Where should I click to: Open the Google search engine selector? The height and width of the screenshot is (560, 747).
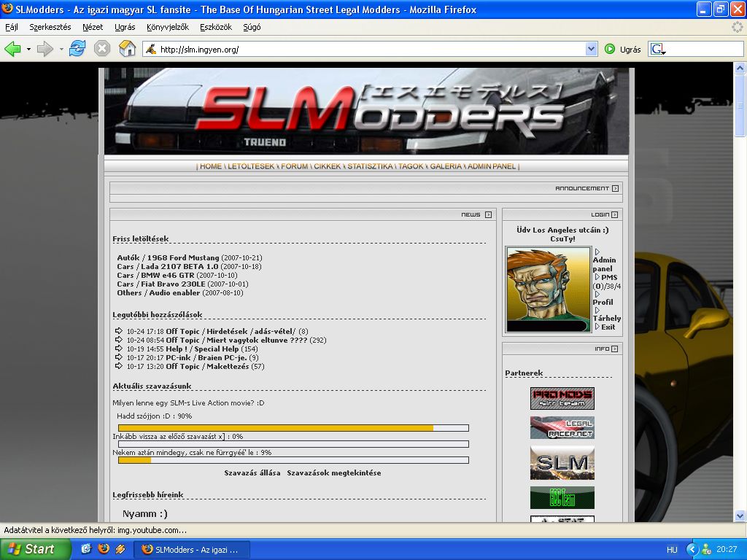click(x=658, y=49)
